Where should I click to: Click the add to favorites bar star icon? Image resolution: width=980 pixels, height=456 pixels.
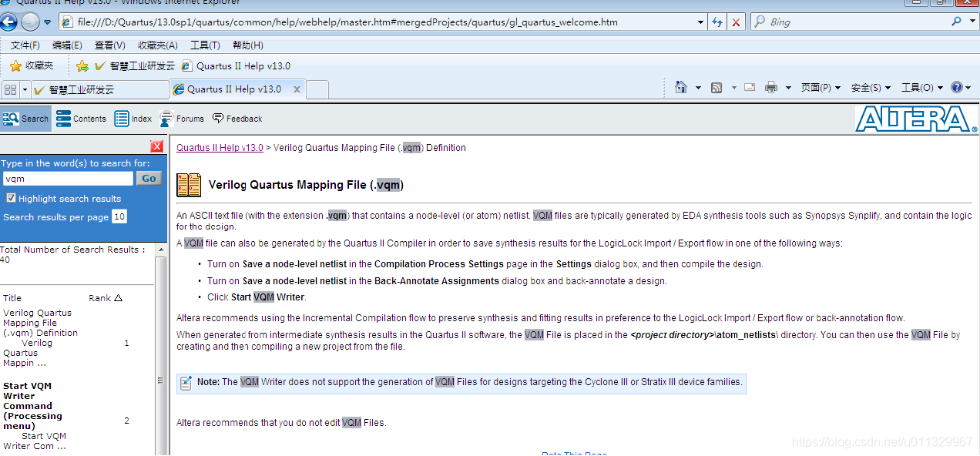click(x=82, y=66)
